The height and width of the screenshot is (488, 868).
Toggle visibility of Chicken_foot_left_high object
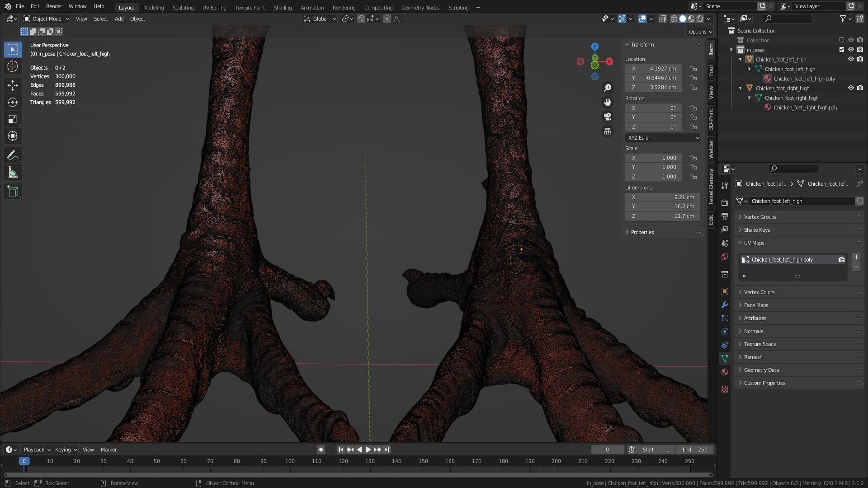coord(851,59)
